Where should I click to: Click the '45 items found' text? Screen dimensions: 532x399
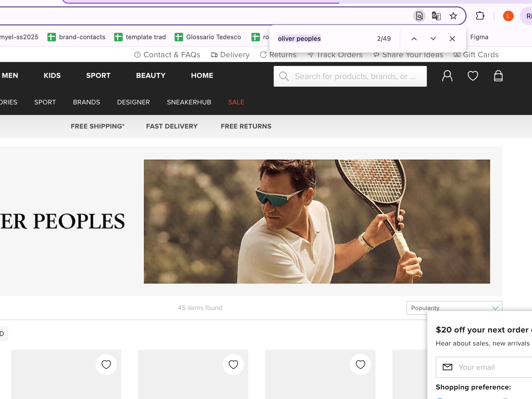click(200, 308)
